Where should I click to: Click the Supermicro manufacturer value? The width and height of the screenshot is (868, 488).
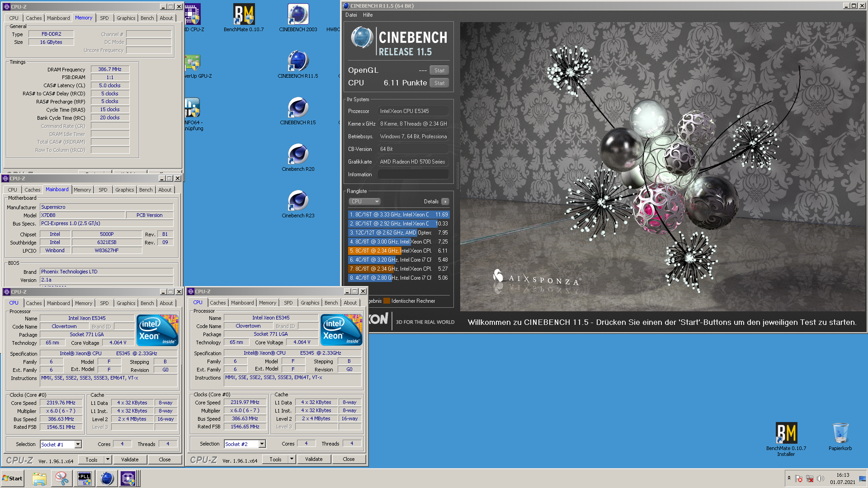point(107,207)
